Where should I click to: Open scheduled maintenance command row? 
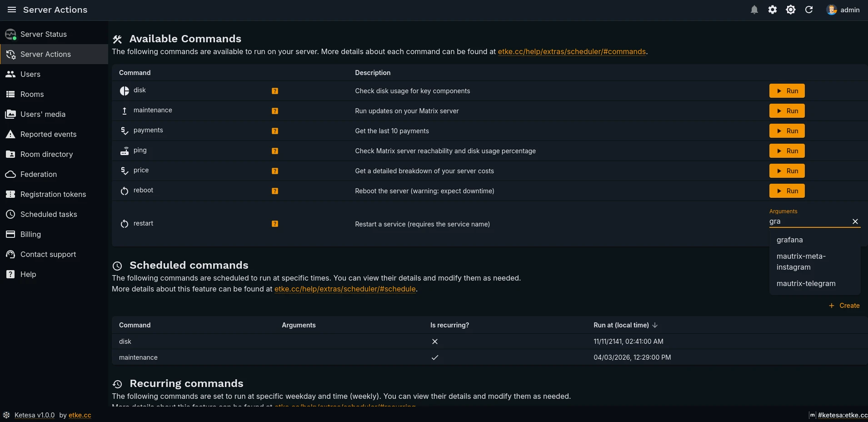coord(489,357)
